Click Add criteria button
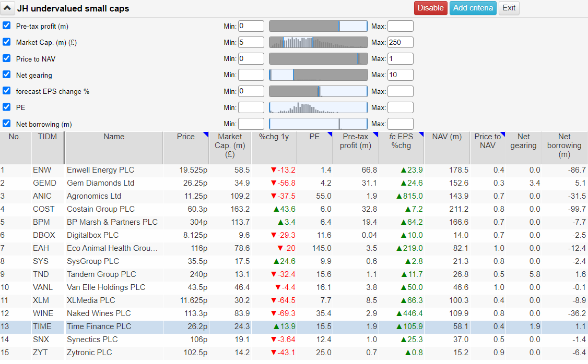The height and width of the screenshot is (364, 588). (473, 8)
